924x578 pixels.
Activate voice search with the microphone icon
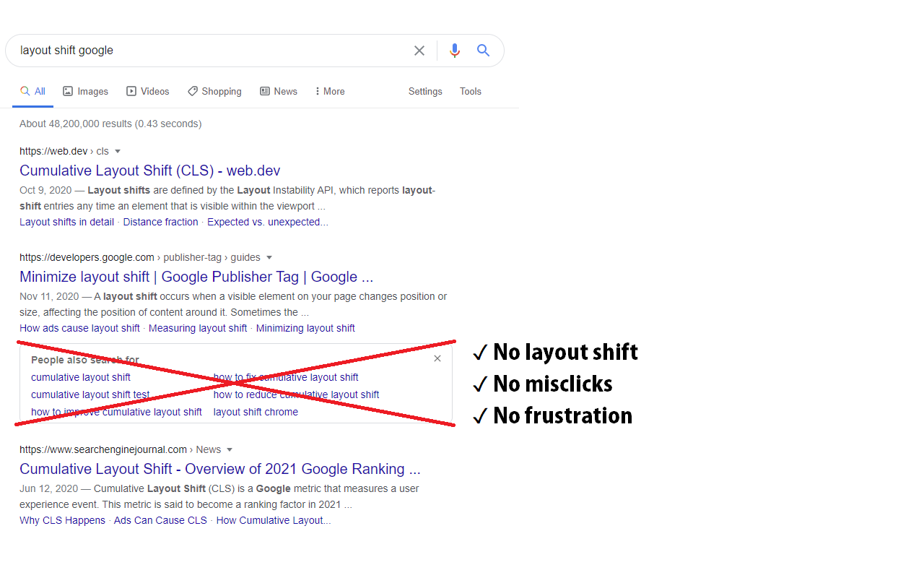tap(455, 50)
